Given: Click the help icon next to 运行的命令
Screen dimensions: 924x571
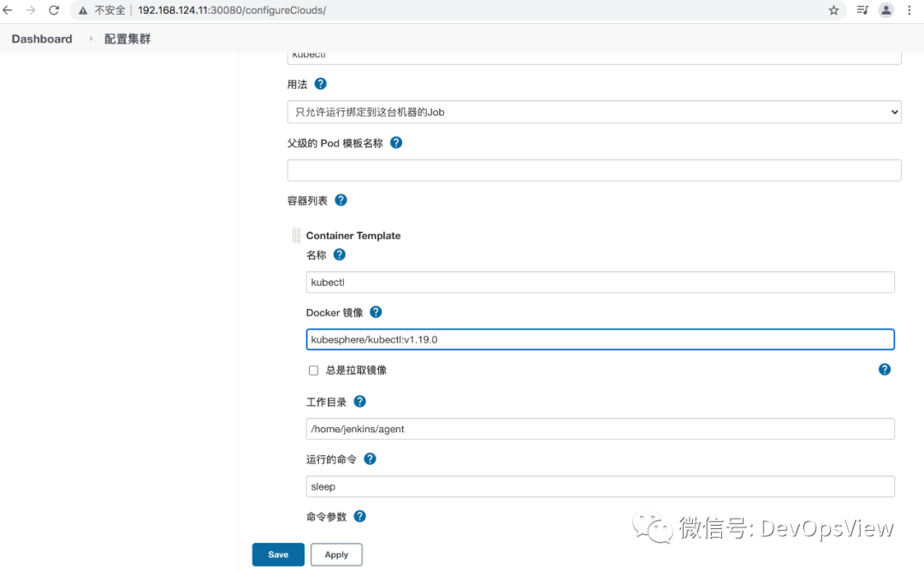Looking at the screenshot, I should tap(370, 459).
